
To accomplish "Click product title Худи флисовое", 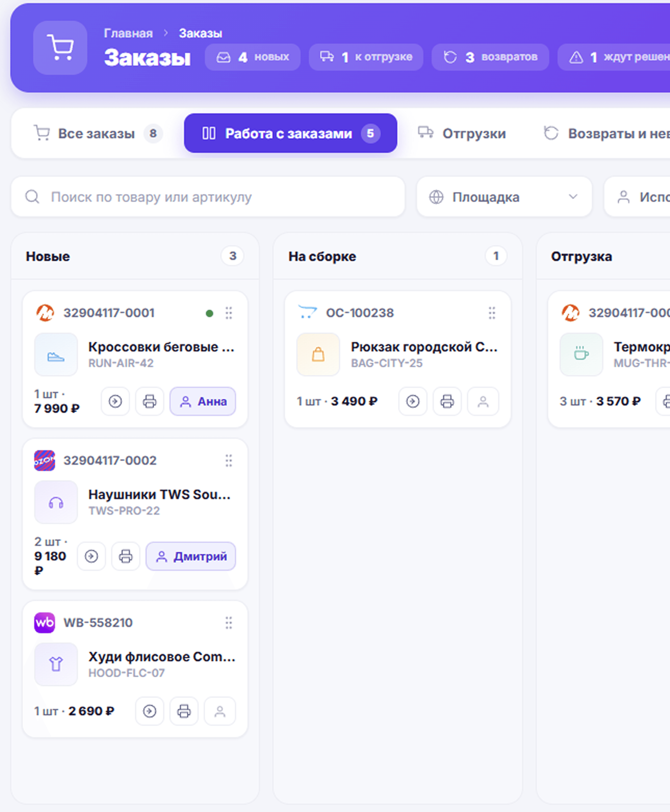I will coord(162,657).
